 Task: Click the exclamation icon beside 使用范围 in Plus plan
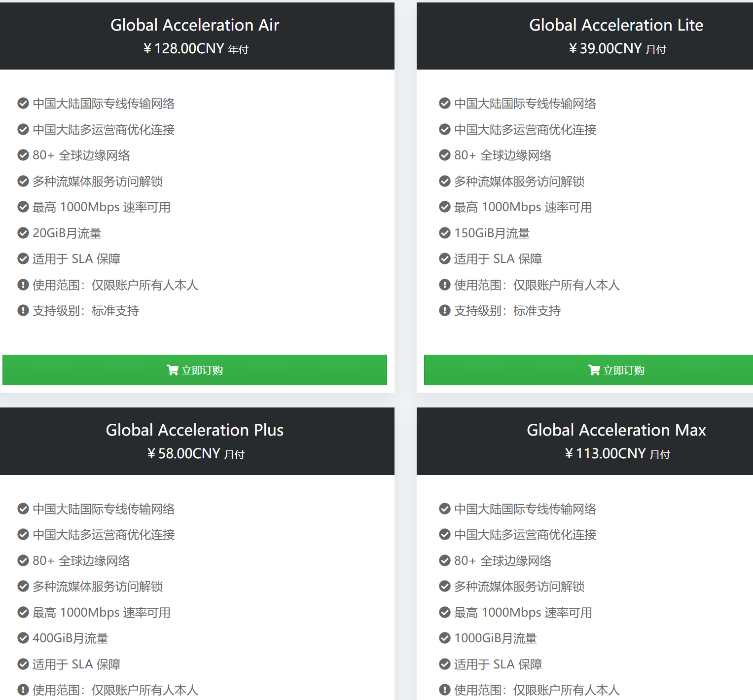point(23,690)
